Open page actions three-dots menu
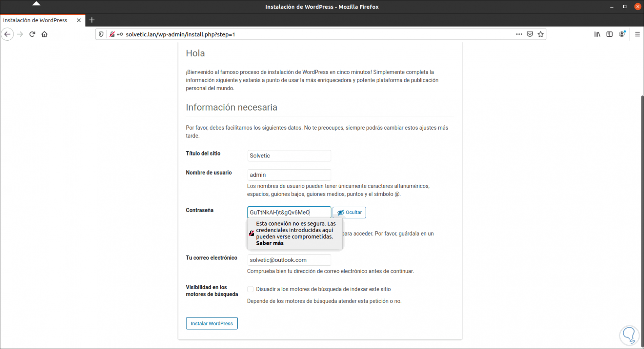This screenshot has width=644, height=349. tap(519, 34)
